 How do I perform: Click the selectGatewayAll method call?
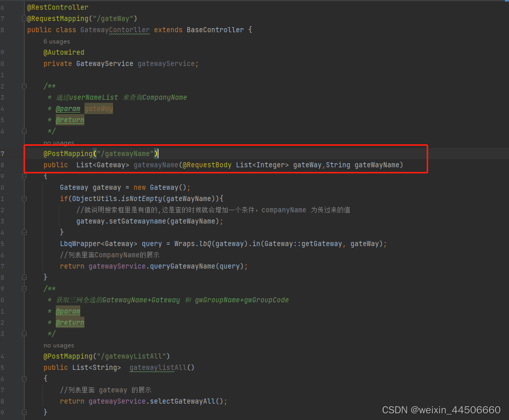point(183,401)
